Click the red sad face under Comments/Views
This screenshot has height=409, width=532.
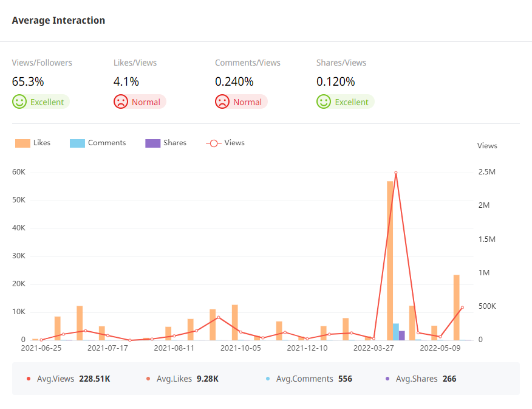(x=222, y=102)
